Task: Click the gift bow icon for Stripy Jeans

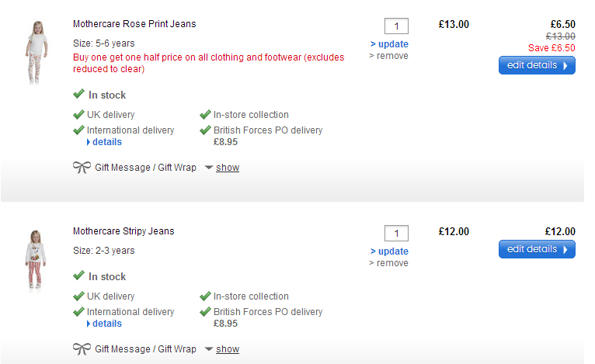Action: click(82, 349)
